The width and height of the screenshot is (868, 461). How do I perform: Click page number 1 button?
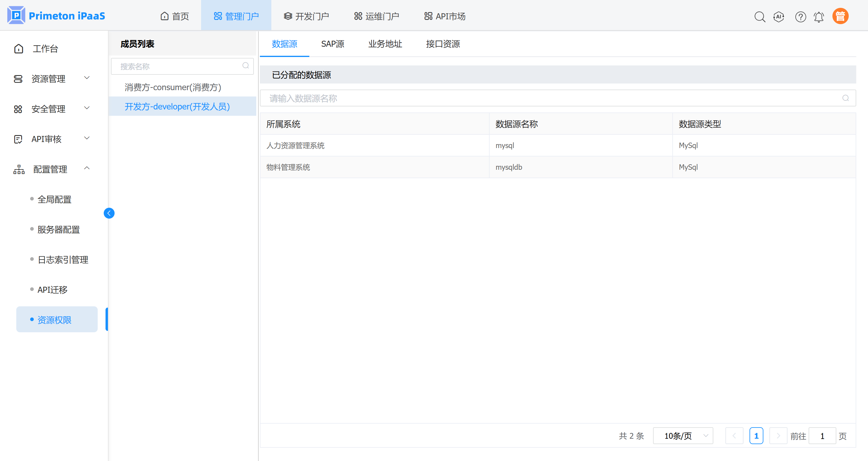pos(756,436)
